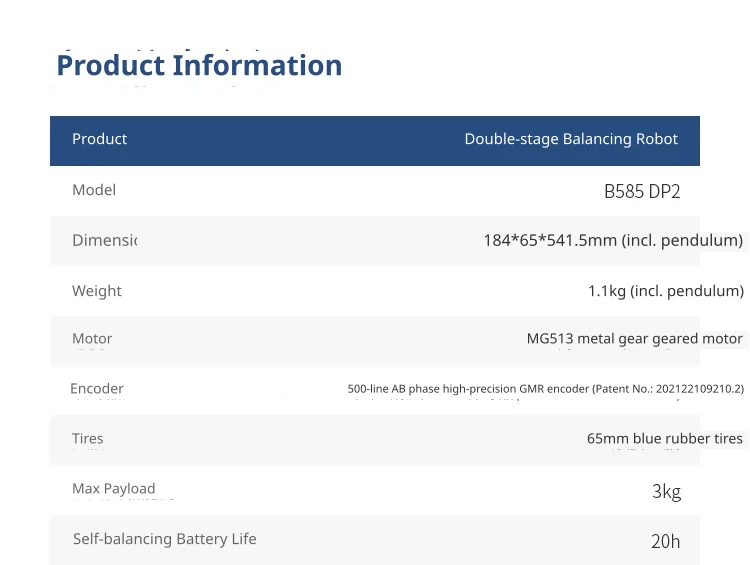Select the Dimension row label

click(105, 240)
